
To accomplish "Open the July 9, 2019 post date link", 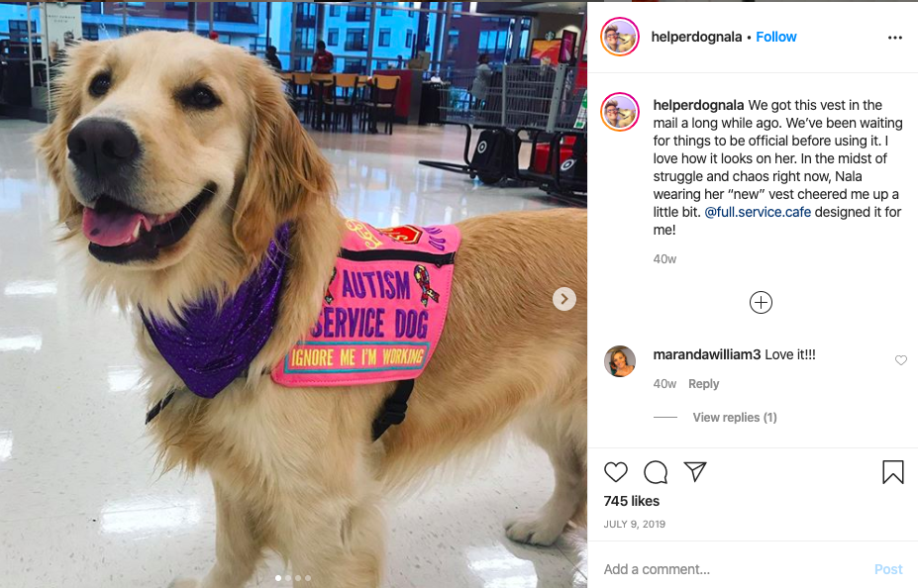I will pos(635,525).
